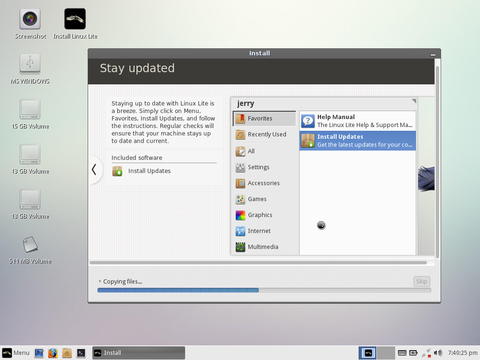Screen dimensions: 480x360
Task: Launch the terminal from the taskbar
Action: point(81,353)
